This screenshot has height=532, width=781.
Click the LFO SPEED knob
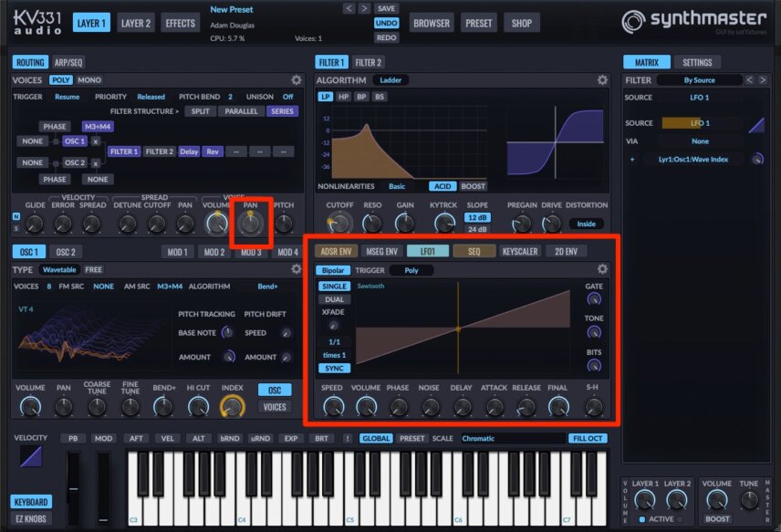pyautogui.click(x=333, y=406)
